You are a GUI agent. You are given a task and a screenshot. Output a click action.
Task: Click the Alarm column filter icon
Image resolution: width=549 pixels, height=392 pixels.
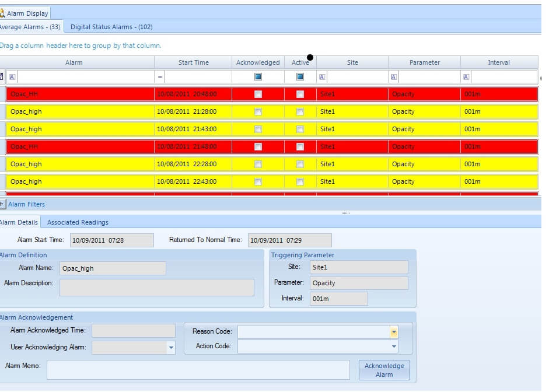point(12,77)
